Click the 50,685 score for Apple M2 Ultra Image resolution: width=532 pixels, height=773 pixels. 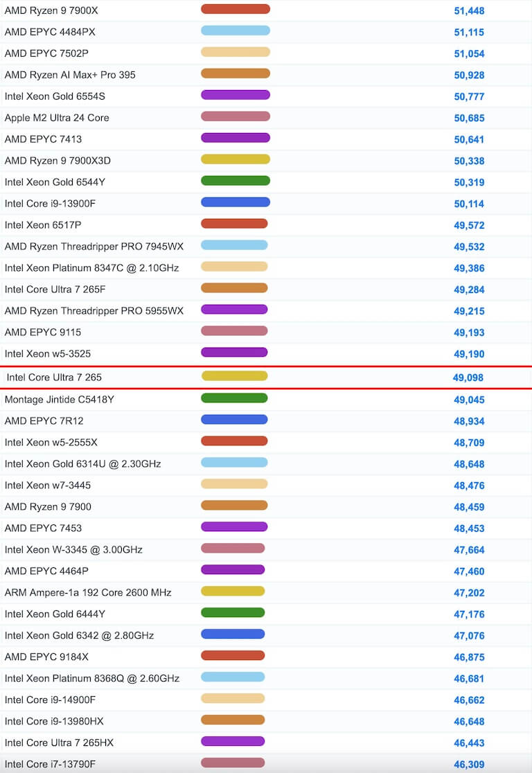point(469,118)
